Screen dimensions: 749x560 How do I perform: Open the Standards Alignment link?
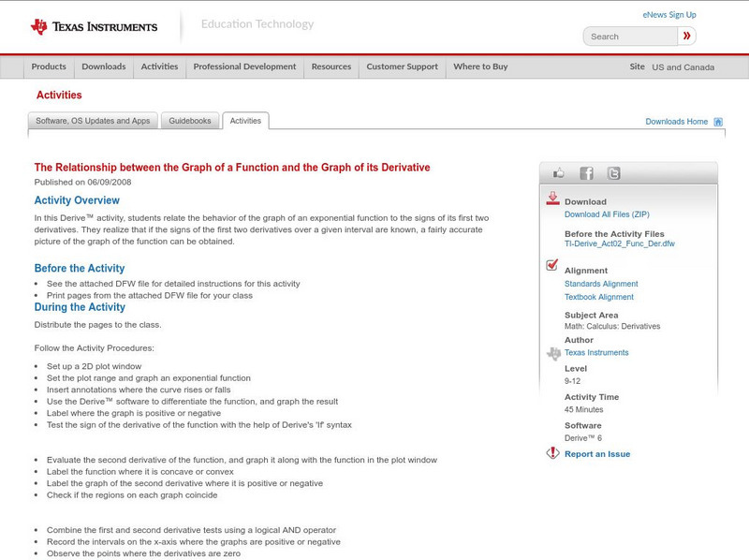(x=601, y=284)
